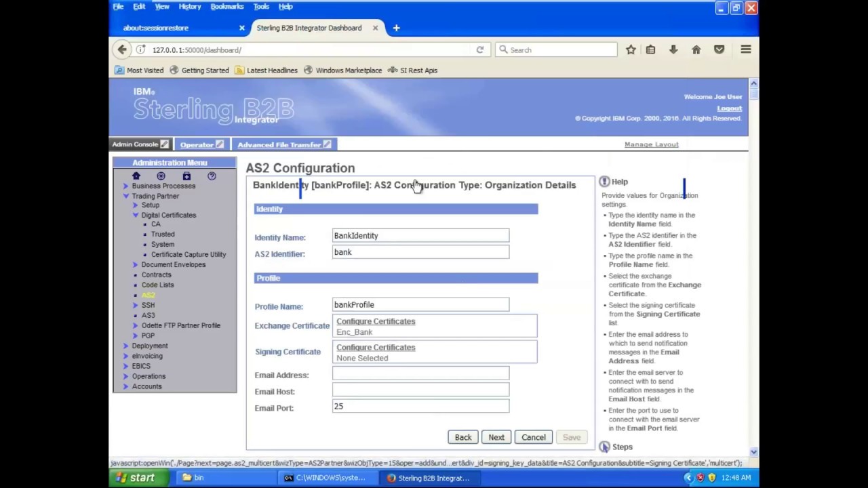Expand the Business Processes menu

125,186
